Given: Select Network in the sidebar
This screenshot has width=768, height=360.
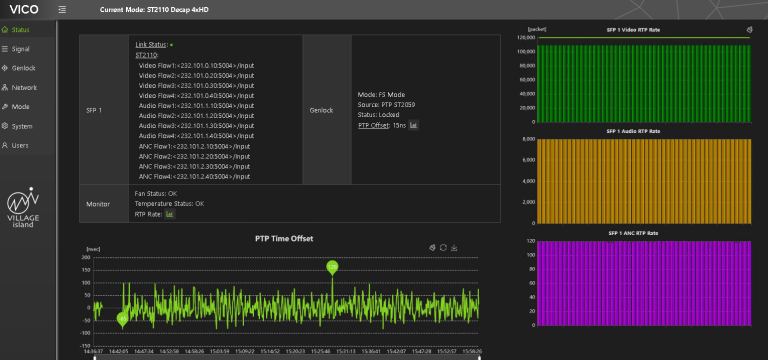Looking at the screenshot, I should 24,88.
